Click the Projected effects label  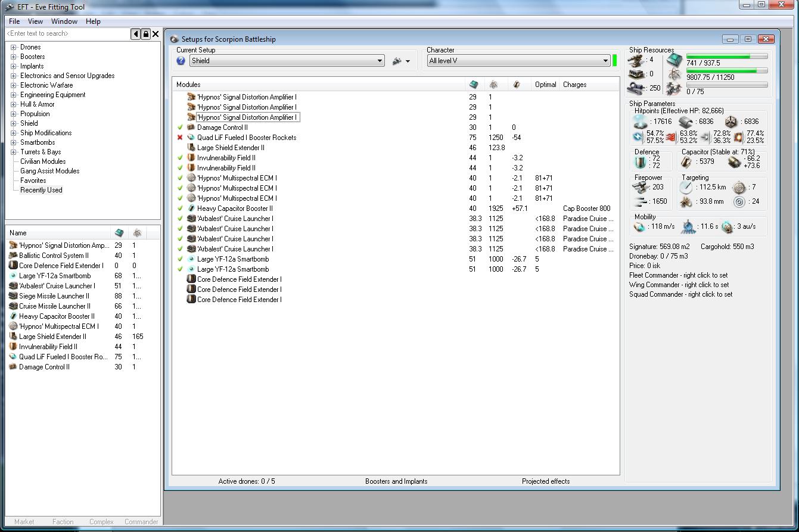click(x=546, y=481)
